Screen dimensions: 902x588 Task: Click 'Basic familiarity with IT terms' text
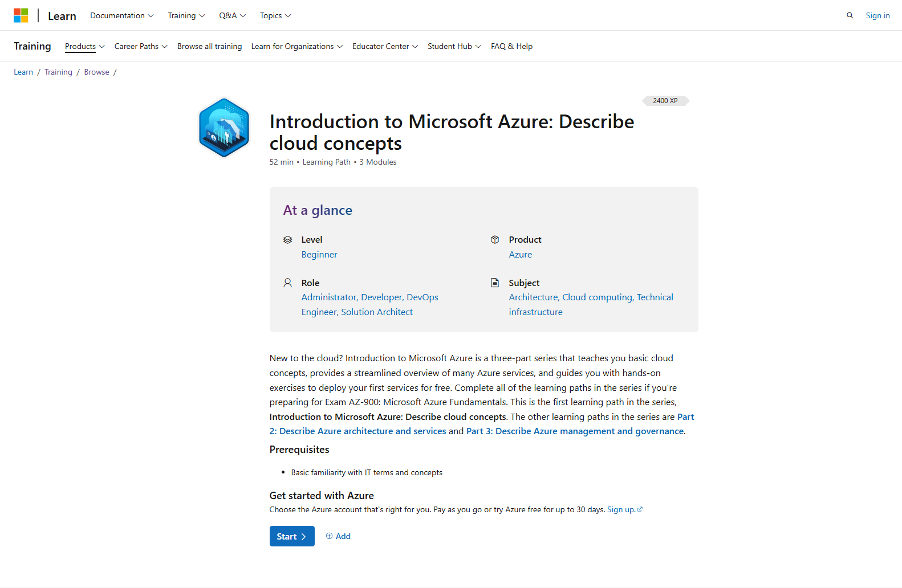click(x=367, y=473)
